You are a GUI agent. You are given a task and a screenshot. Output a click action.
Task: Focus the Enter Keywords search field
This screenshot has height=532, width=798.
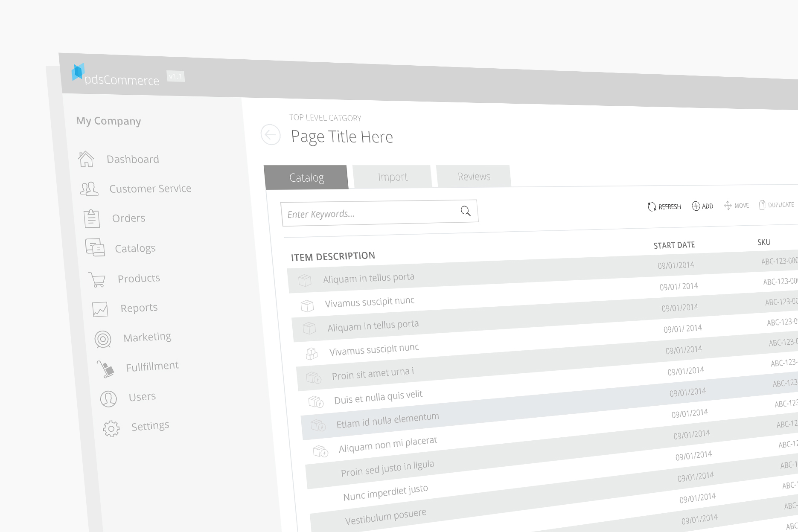click(367, 213)
